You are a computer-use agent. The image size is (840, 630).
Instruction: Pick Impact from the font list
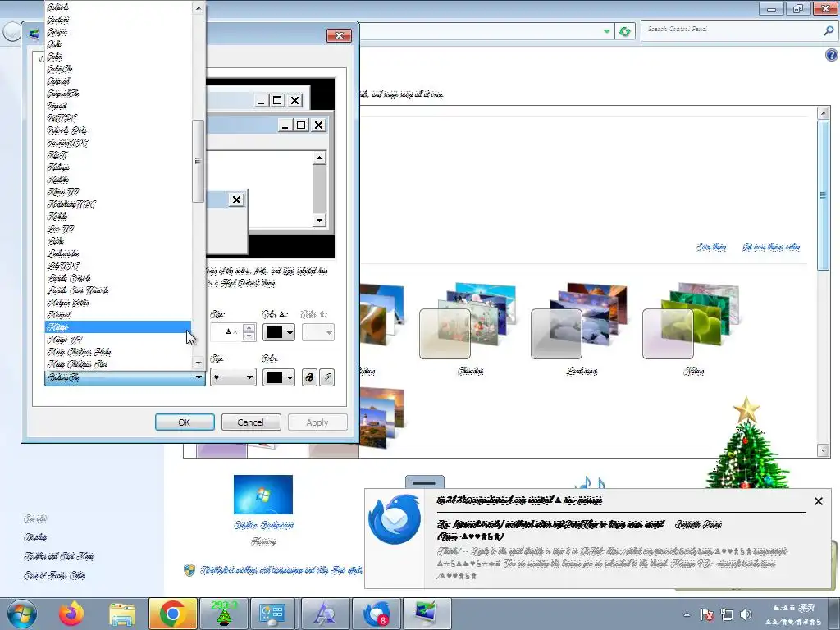(118, 106)
